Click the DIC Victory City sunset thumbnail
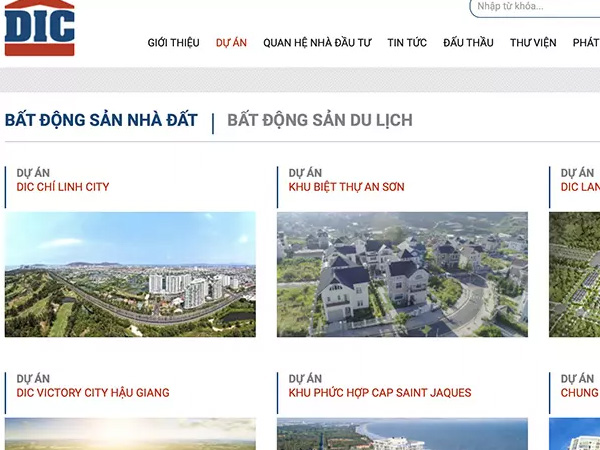 click(130, 434)
